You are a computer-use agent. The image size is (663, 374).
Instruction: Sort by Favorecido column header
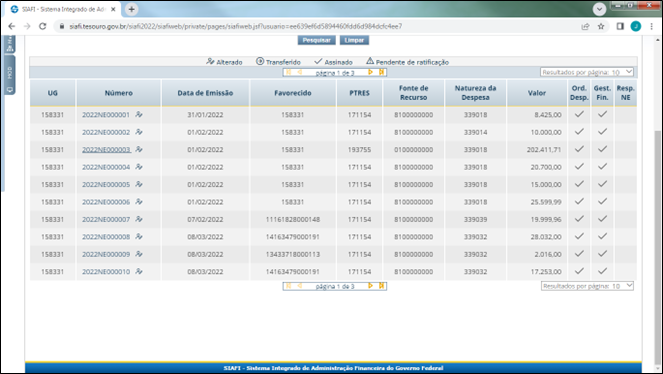point(293,93)
